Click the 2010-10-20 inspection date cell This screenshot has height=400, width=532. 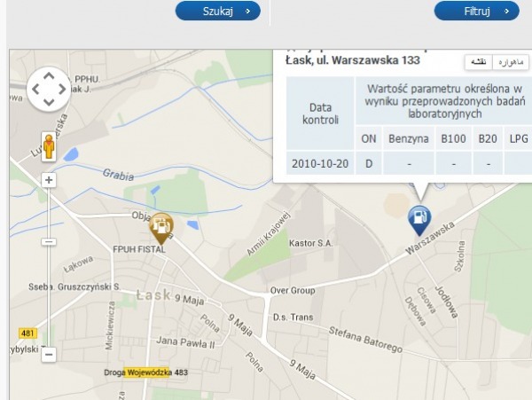click(x=320, y=163)
